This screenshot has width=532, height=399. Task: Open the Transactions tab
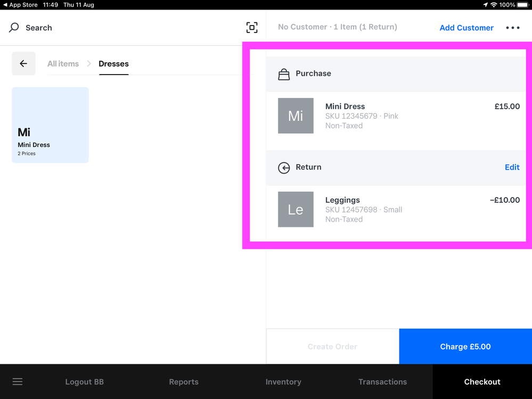382,382
